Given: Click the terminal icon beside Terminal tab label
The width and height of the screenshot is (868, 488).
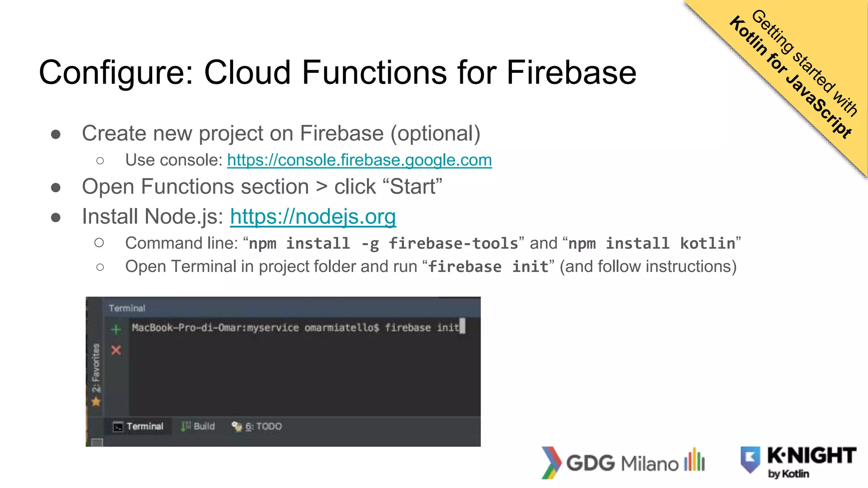Looking at the screenshot, I should (x=118, y=427).
